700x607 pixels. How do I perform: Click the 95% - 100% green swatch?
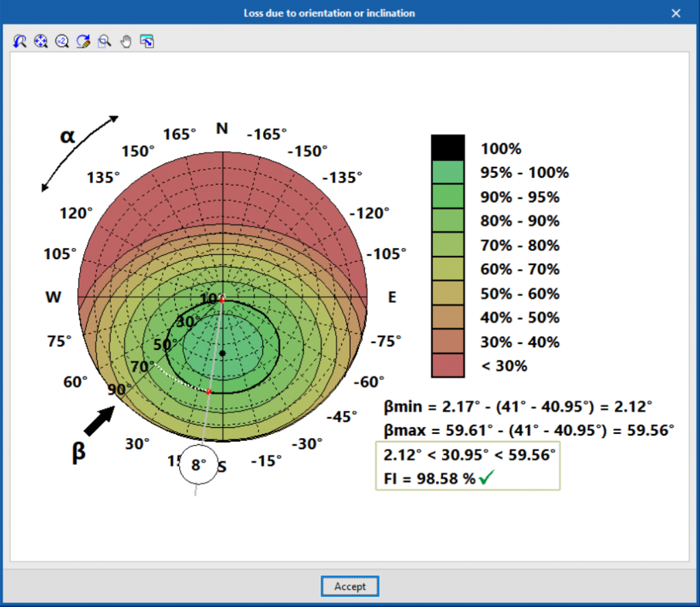tap(448, 172)
